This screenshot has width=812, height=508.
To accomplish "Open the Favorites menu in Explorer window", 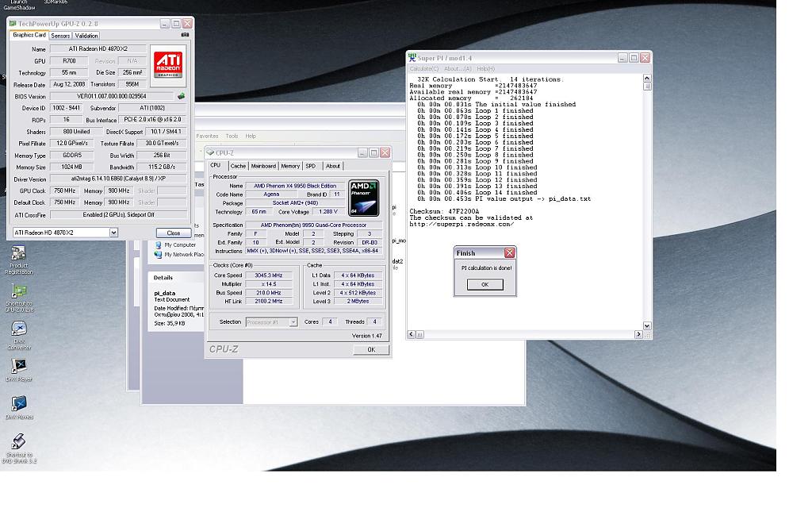I will coord(207,136).
